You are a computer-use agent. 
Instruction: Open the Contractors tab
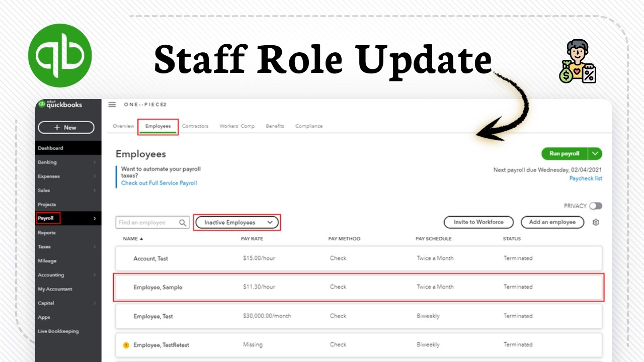(x=195, y=126)
